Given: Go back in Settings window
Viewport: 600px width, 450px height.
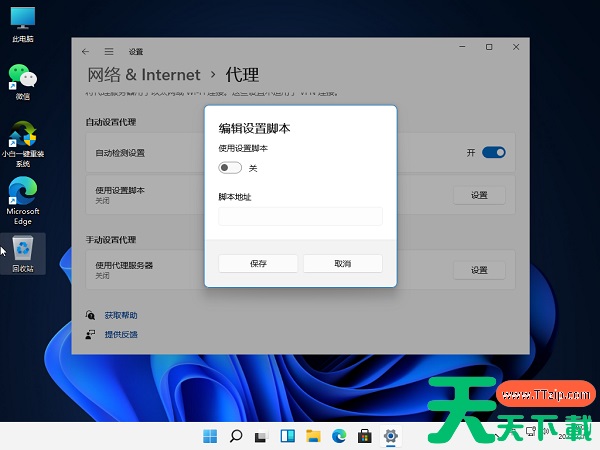Looking at the screenshot, I should coord(85,51).
